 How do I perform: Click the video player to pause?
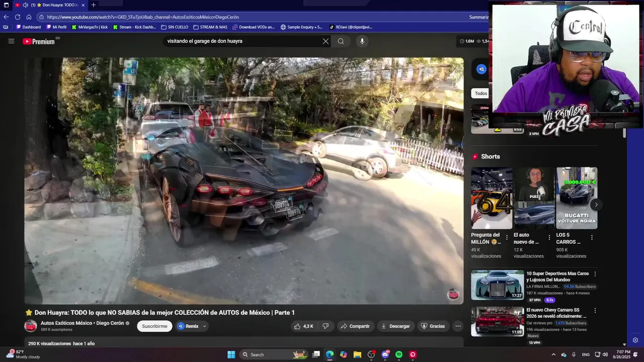(244, 181)
